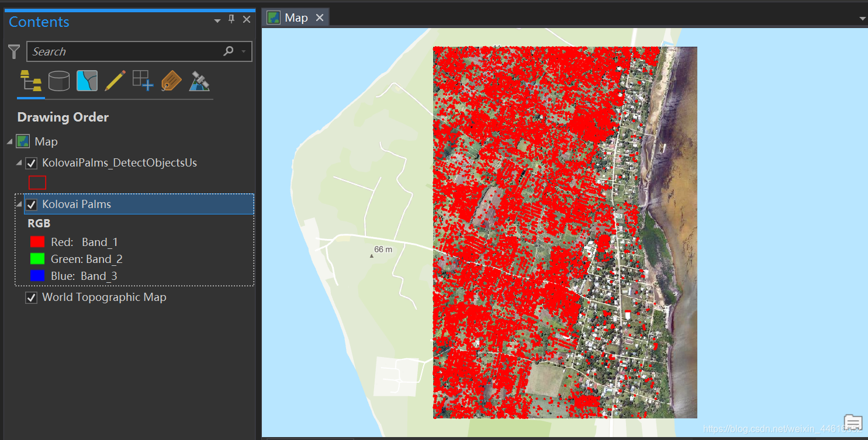Image resolution: width=868 pixels, height=440 pixels.
Task: Switch to List By Data Source icon
Action: 59,81
